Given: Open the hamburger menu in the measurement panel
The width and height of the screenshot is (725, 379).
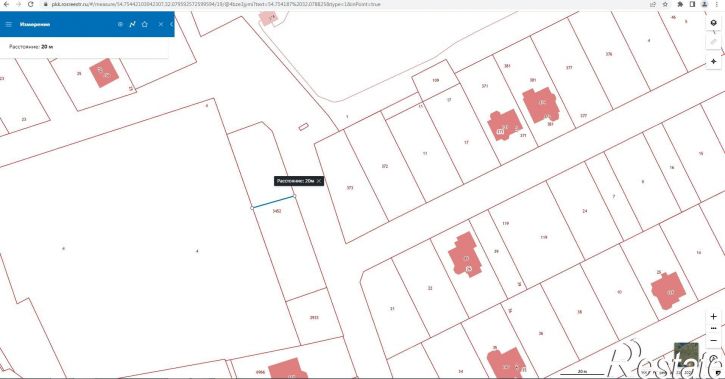Looking at the screenshot, I should [8, 24].
